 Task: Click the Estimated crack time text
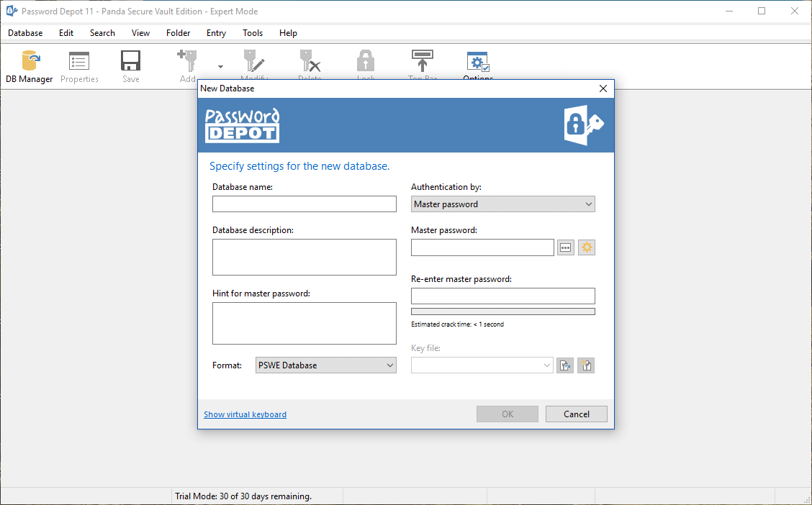pos(457,324)
